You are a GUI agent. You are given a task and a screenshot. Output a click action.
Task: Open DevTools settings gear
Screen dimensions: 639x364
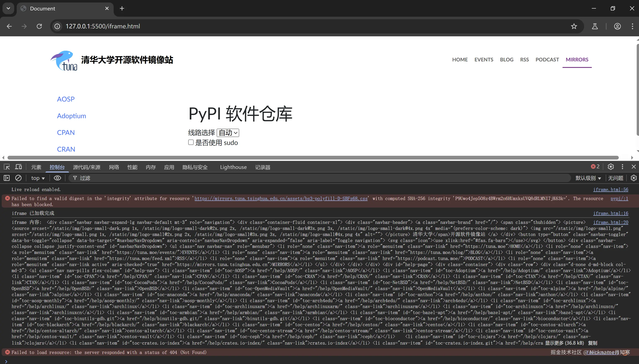[x=611, y=167]
